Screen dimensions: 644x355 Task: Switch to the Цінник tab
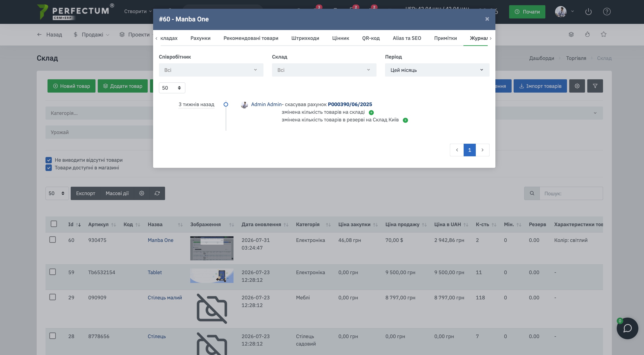[x=340, y=38]
